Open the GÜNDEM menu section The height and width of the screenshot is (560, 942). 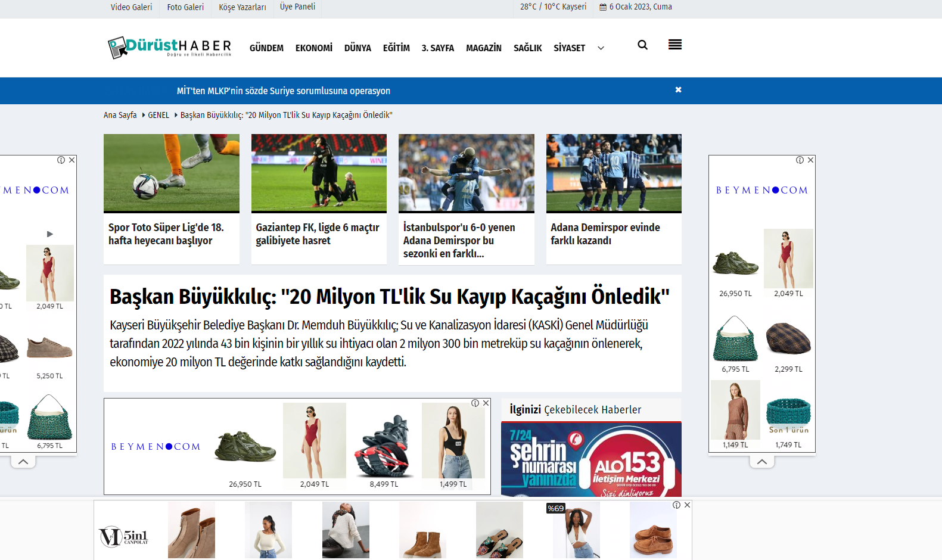266,48
